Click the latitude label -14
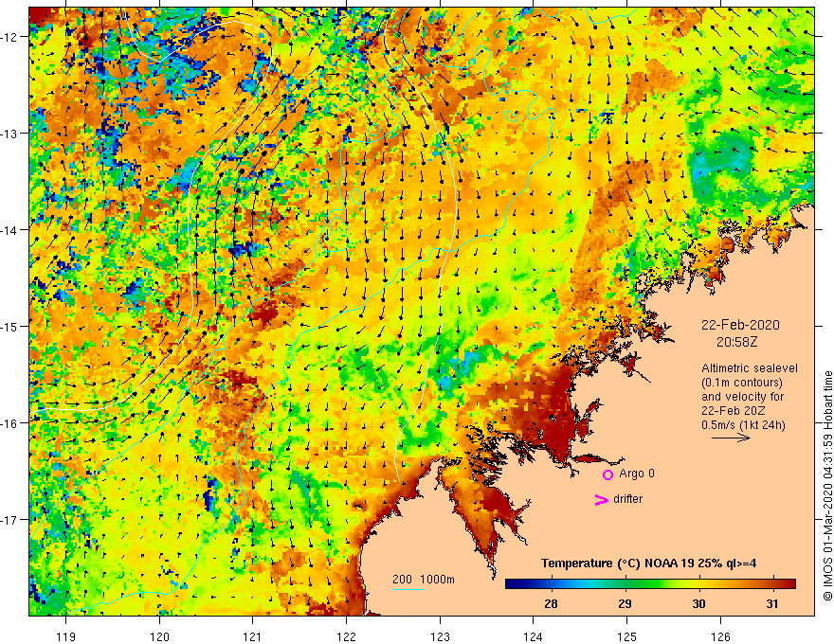 tap(10, 230)
